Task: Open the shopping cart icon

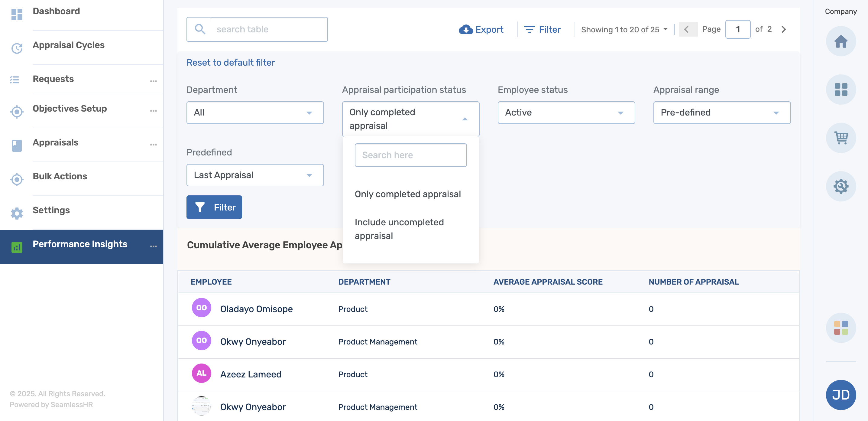Action: click(840, 138)
